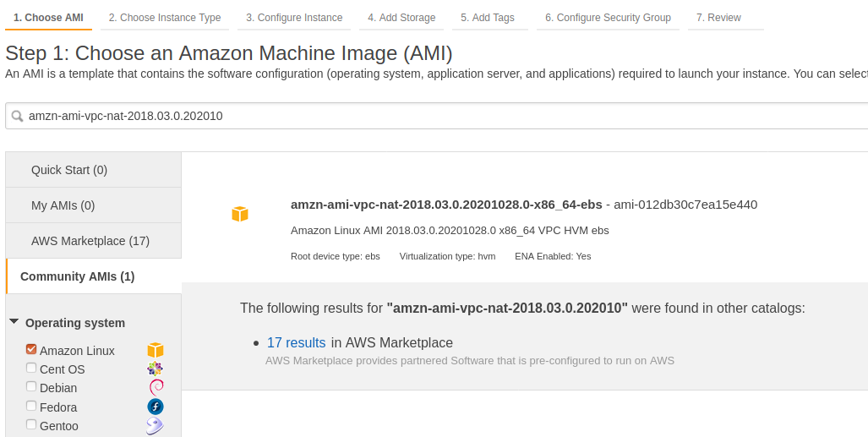The image size is (868, 437).
Task: Click the Amazon Linux orange cube icon
Action: tap(155, 350)
